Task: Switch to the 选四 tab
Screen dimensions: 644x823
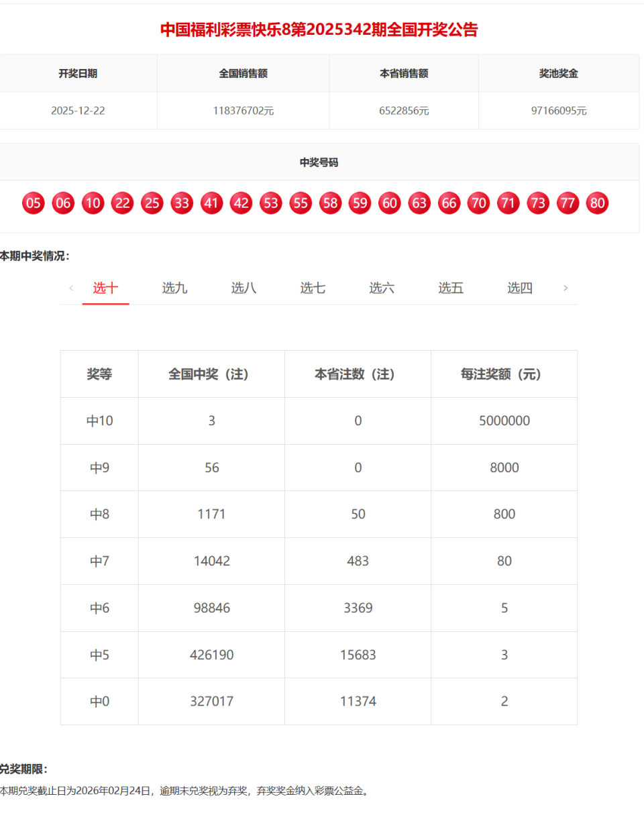Action: [520, 288]
